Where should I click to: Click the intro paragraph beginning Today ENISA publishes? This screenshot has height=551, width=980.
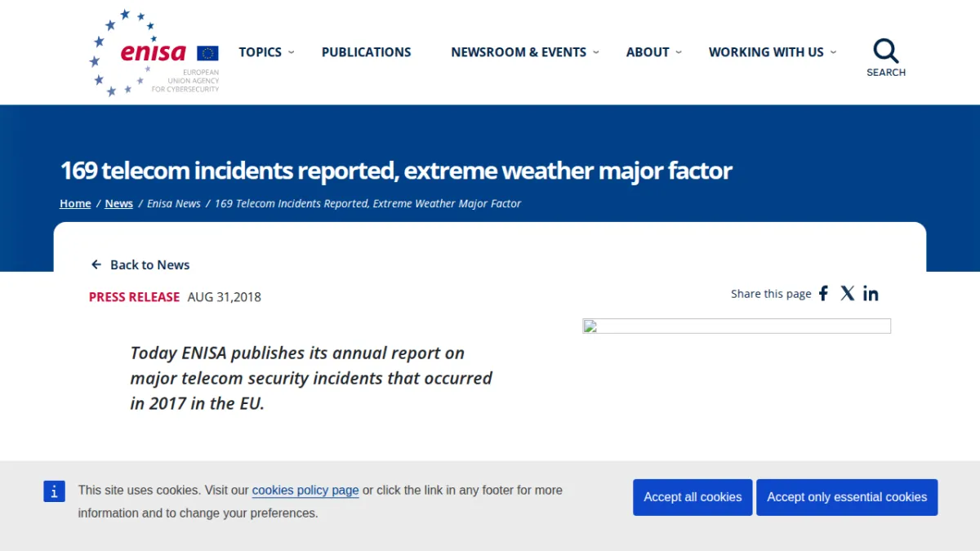pos(311,378)
